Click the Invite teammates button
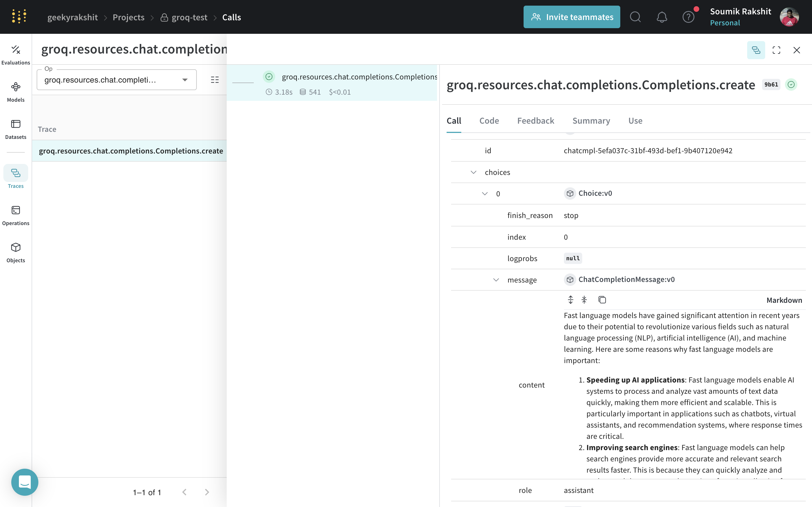Screen dimensions: 812x507 coord(572,17)
